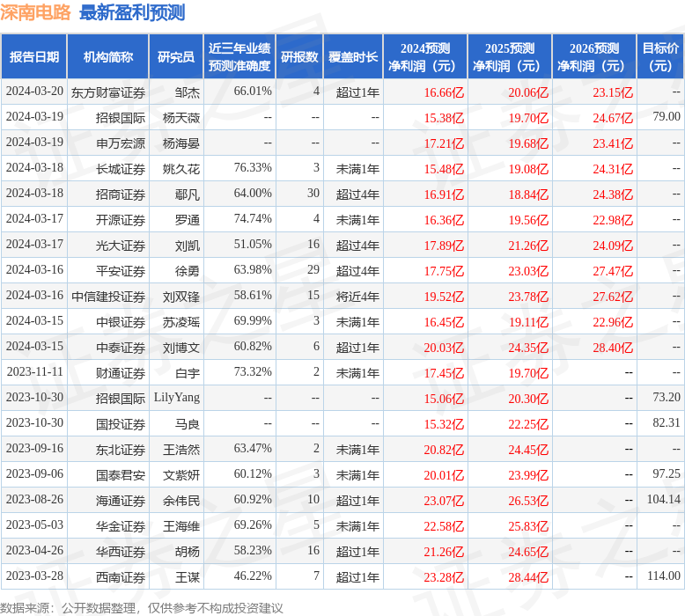The height and width of the screenshot is (616, 685).
Task: Click the date 2024-03-20
Action: [x=34, y=92]
